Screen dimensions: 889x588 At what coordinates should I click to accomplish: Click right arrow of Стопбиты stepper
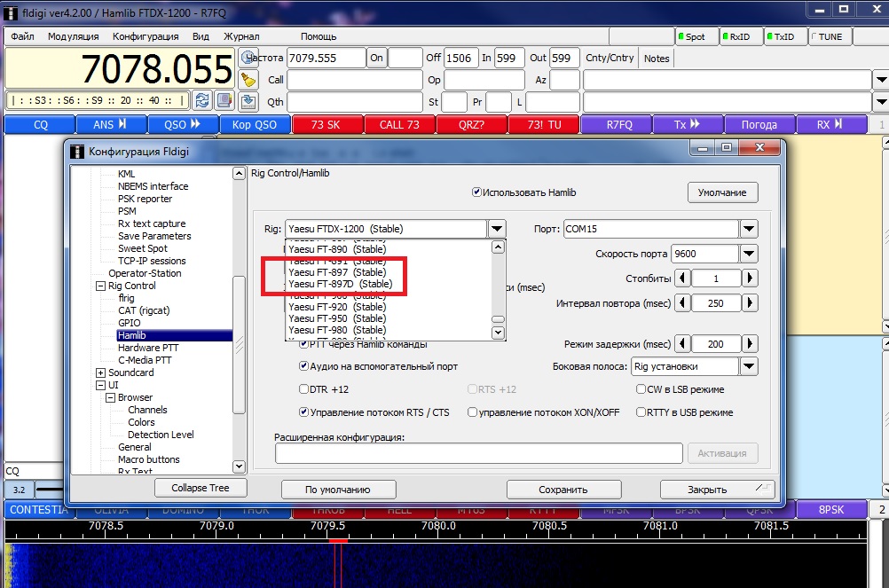click(x=750, y=278)
